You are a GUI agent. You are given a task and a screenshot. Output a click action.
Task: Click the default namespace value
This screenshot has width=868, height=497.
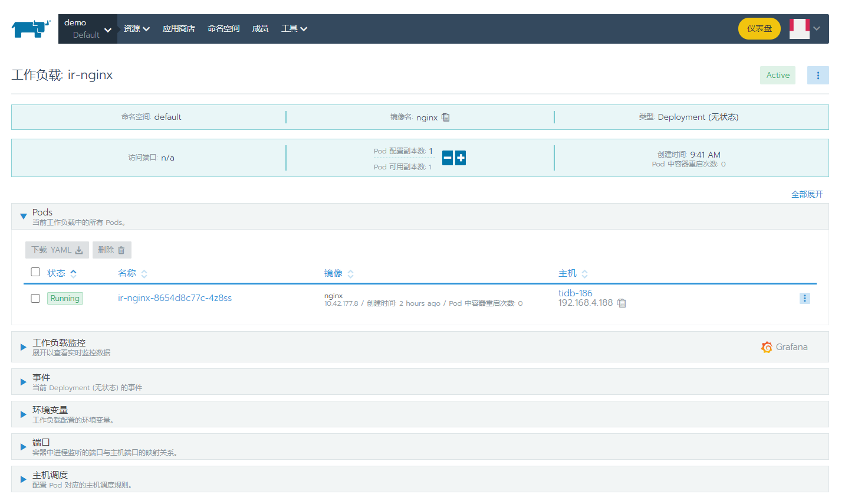tap(167, 117)
